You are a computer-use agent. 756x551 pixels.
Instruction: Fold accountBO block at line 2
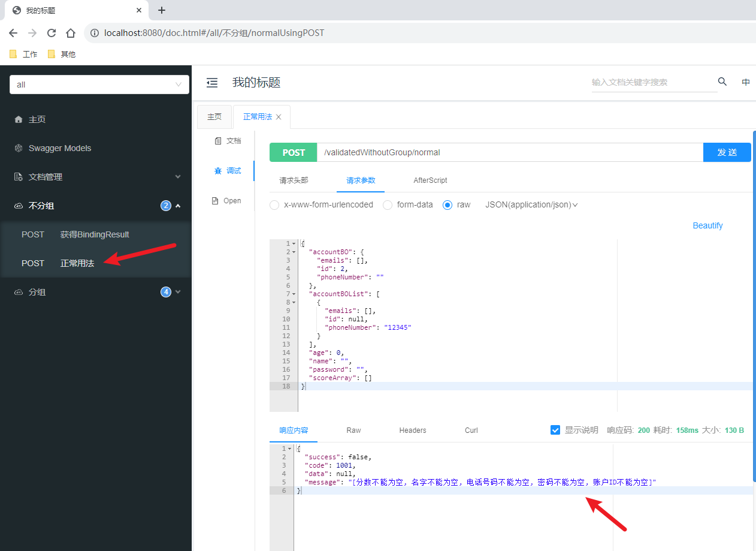(294, 252)
